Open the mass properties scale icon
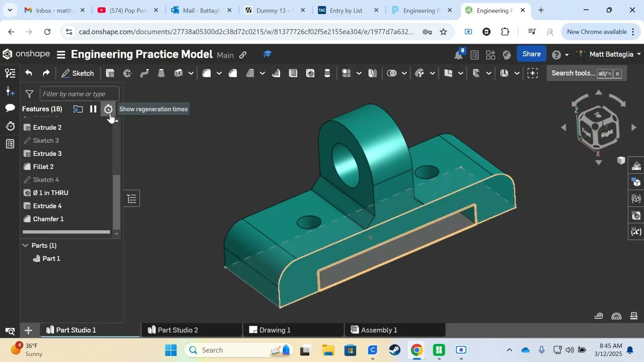 click(634, 316)
